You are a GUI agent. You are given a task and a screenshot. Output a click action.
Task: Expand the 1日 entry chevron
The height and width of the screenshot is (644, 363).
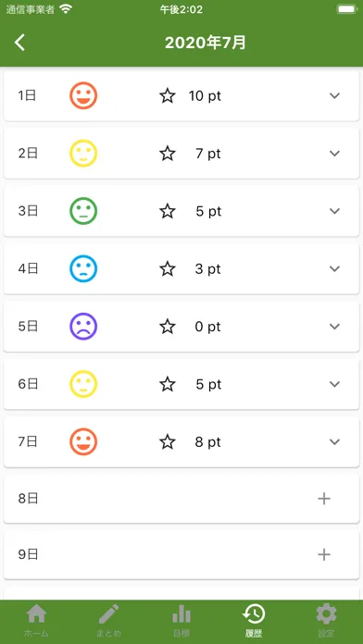(x=334, y=95)
